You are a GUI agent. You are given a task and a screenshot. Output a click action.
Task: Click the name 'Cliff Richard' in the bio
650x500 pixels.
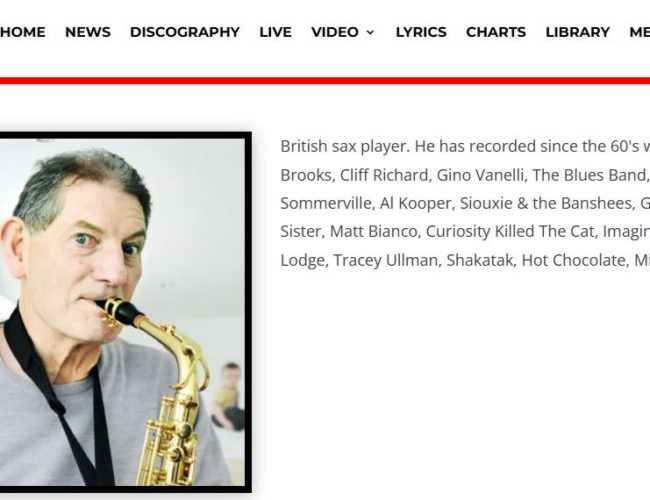pyautogui.click(x=384, y=175)
